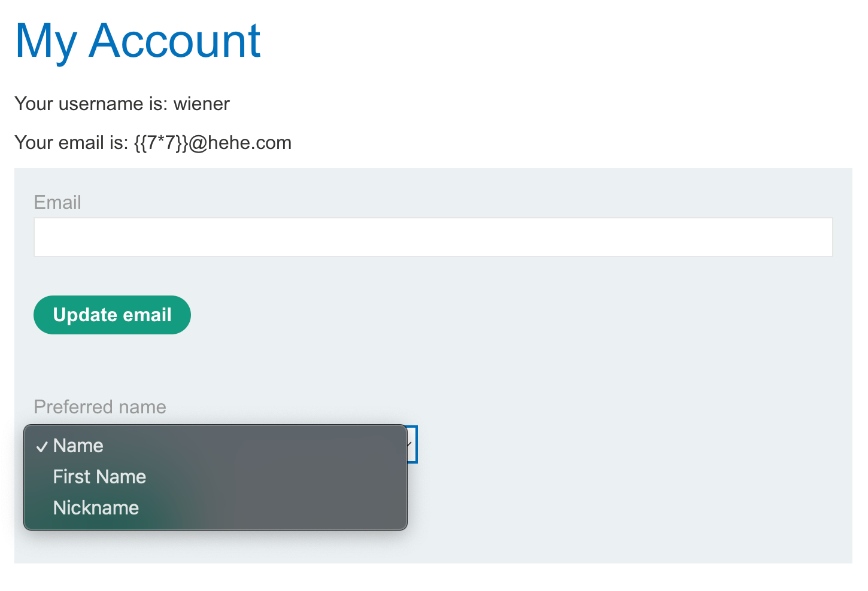Viewport: 868px width, 591px height.
Task: Click the 'Your email is:' text
Action: pyautogui.click(x=71, y=142)
